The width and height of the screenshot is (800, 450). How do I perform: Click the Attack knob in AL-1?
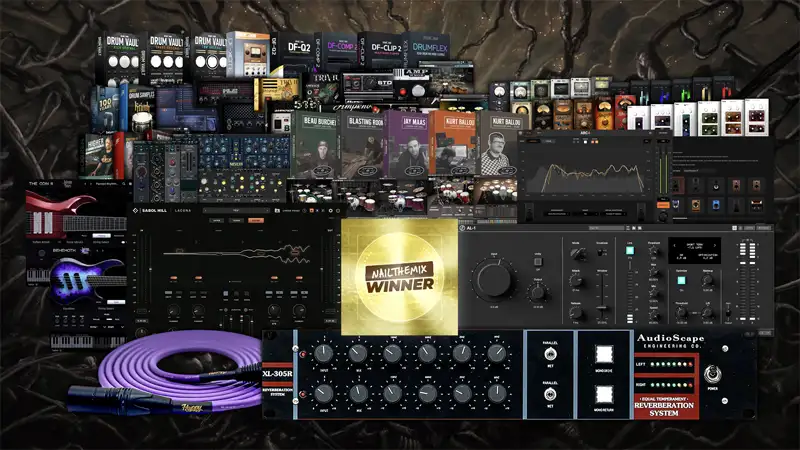pos(576,281)
